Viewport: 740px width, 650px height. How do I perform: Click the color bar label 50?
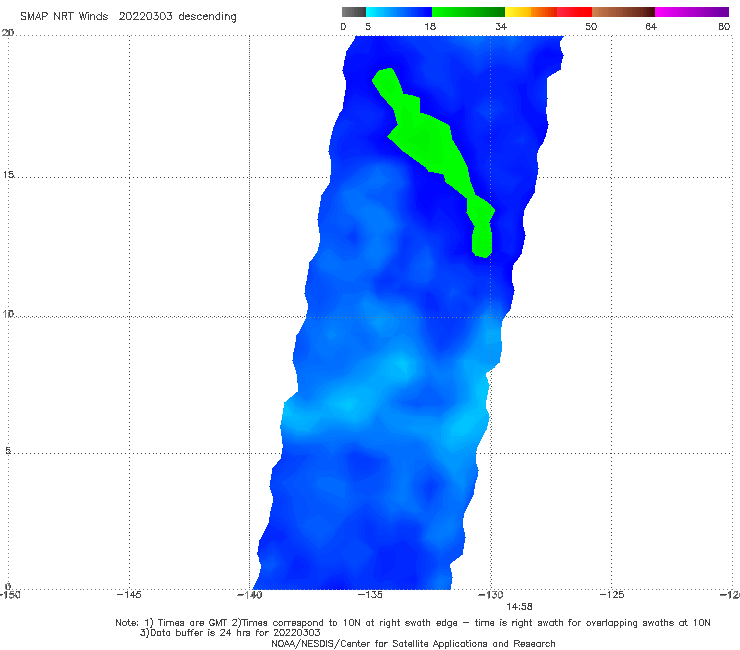pyautogui.click(x=591, y=26)
